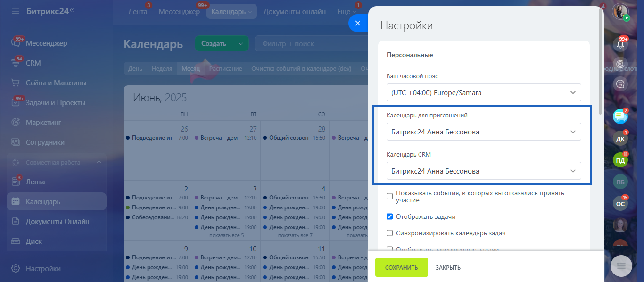The height and width of the screenshot is (282, 644).
Task: Click the Закрыть button in the settings panel
Action: 448,267
